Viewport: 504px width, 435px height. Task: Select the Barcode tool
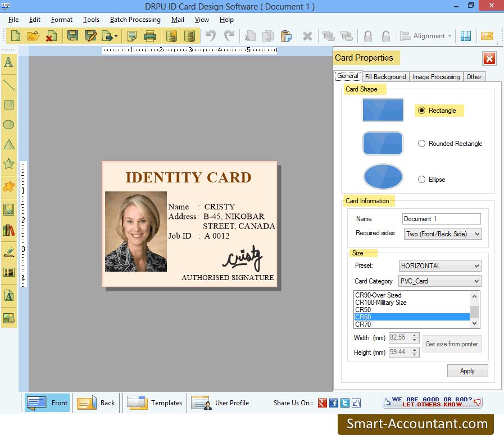click(x=8, y=273)
